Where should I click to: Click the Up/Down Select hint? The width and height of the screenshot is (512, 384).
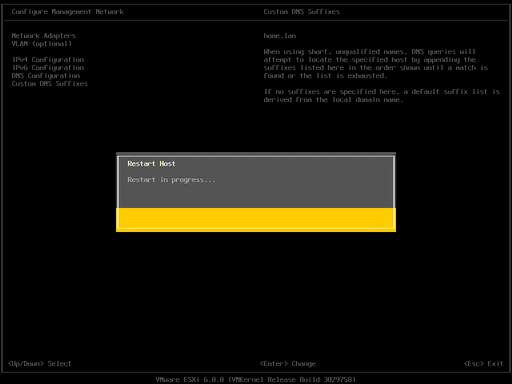[40, 364]
